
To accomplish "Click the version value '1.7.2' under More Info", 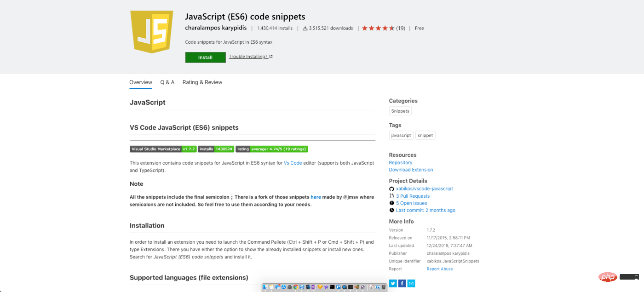I will pos(431,230).
